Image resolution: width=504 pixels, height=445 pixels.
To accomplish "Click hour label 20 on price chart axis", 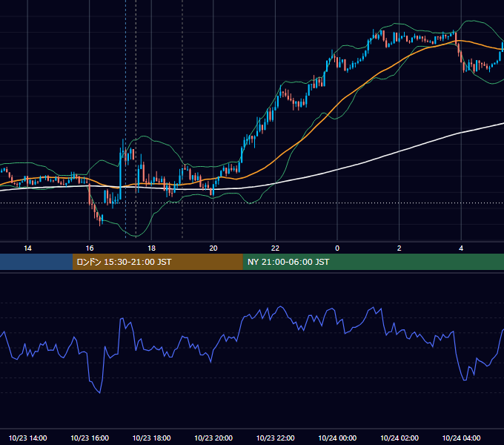I will 213,248.
